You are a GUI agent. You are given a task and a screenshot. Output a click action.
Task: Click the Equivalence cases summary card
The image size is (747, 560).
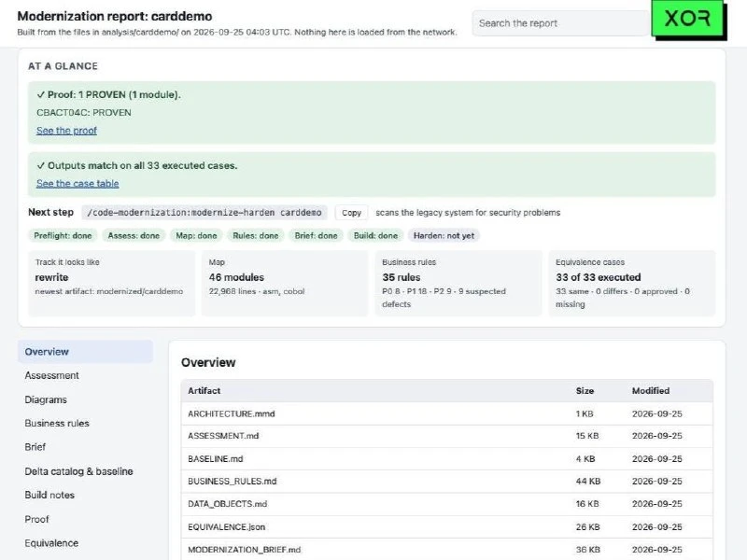(x=632, y=284)
